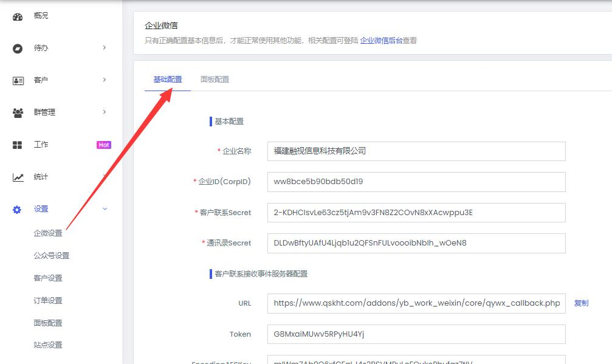Click the 基本配置 section heading
The height and width of the screenshot is (364, 612).
229,122
